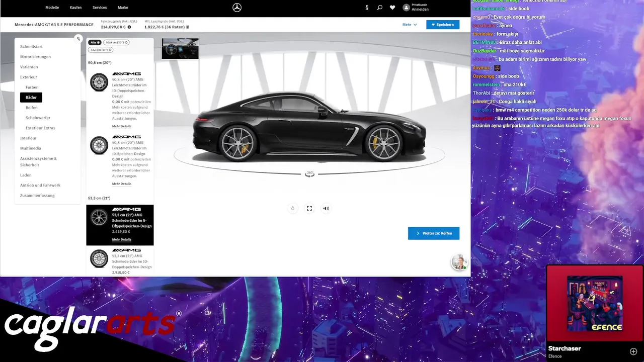Open Mehr Details for 10-Doppelspeichen wheels
The width and height of the screenshot is (644, 362).
[x=121, y=126]
